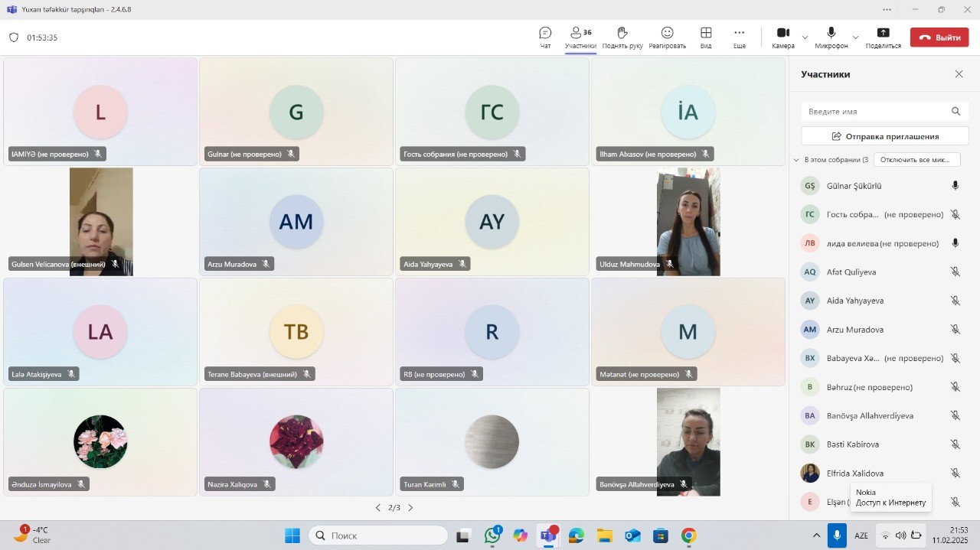Click the 'Отправка приглашения' button
This screenshot has width=980, height=550.
(884, 136)
